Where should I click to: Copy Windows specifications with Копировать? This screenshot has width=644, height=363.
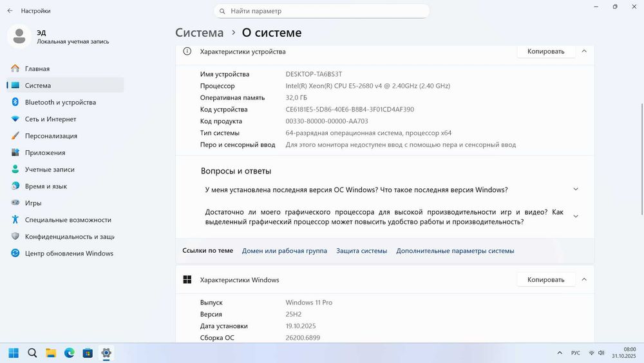[546, 280]
